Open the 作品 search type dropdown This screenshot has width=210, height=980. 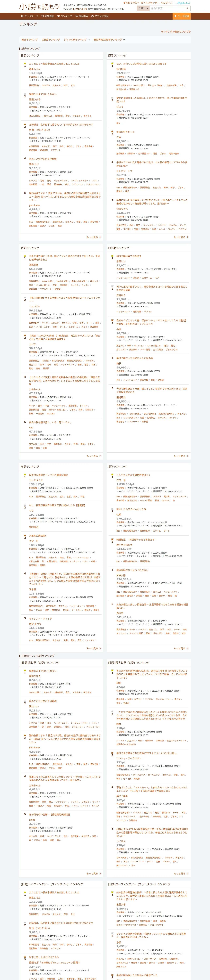(x=143, y=8)
